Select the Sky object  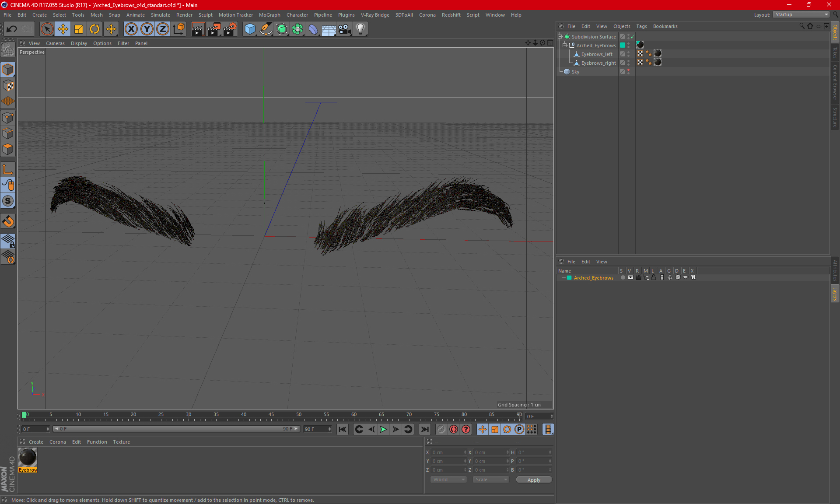575,72
